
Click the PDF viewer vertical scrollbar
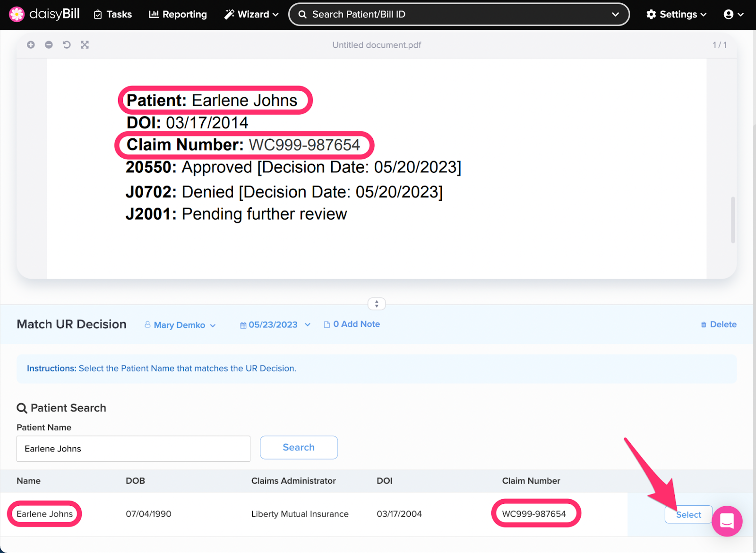pos(733,220)
